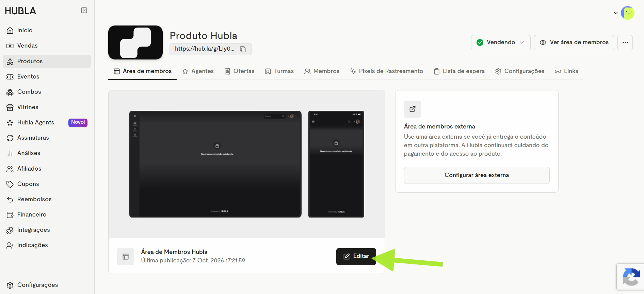Go to Assinaturas in the sidebar
644x294 pixels.
tap(47, 138)
